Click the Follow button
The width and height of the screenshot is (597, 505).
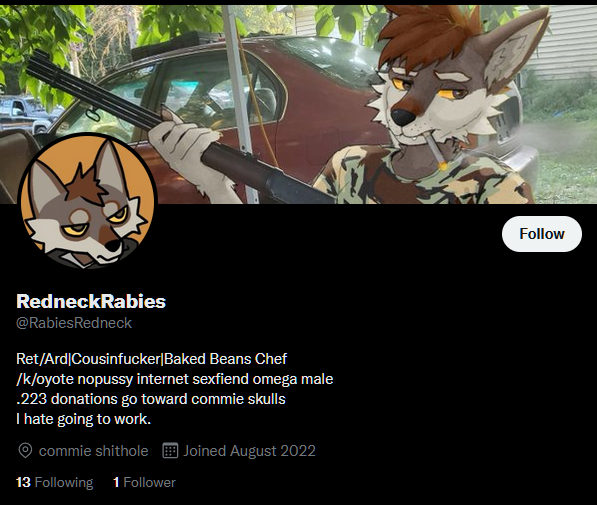coord(541,234)
